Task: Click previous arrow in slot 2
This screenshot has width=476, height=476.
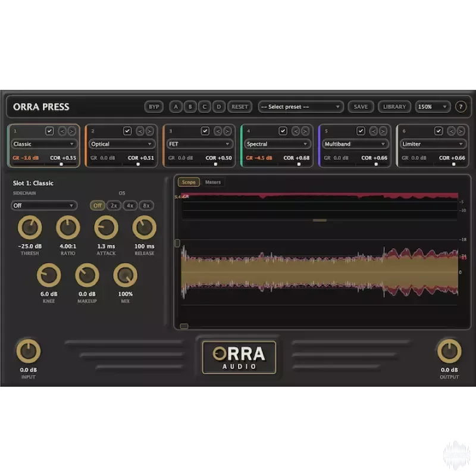Action: coord(140,131)
